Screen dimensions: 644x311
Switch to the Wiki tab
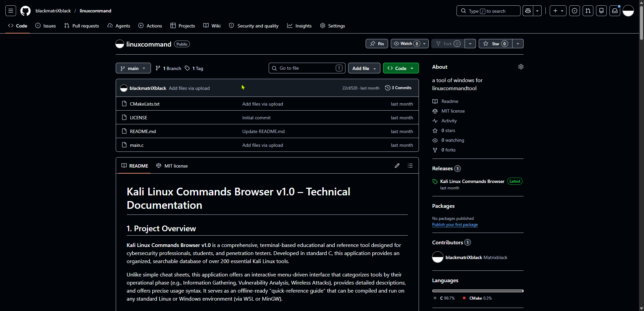(x=212, y=26)
